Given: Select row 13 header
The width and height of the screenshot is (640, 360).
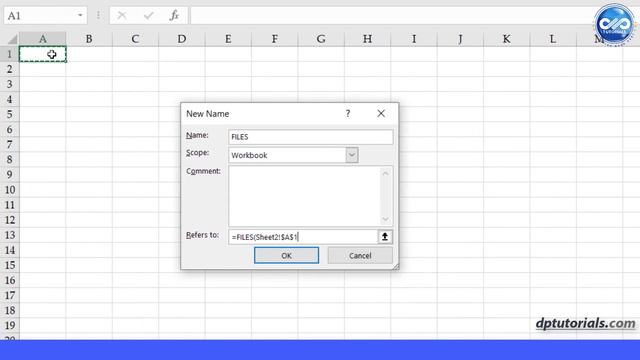Looking at the screenshot, I should point(9,235).
